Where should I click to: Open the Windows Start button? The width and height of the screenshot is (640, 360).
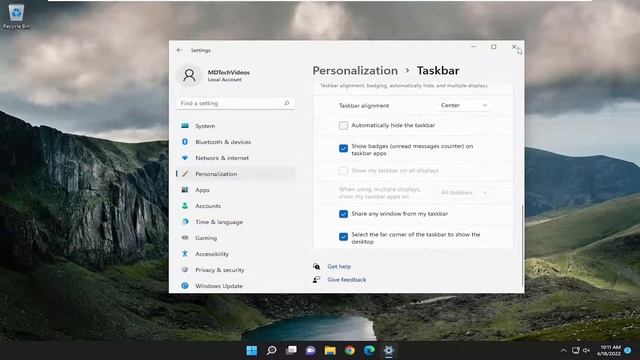[252, 351]
